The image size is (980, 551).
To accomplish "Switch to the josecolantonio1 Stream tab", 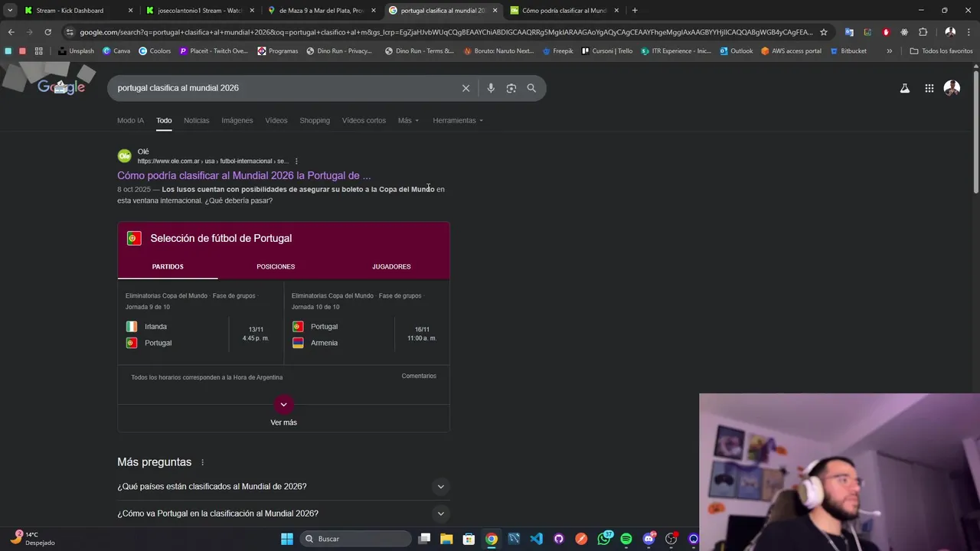I will (x=201, y=11).
